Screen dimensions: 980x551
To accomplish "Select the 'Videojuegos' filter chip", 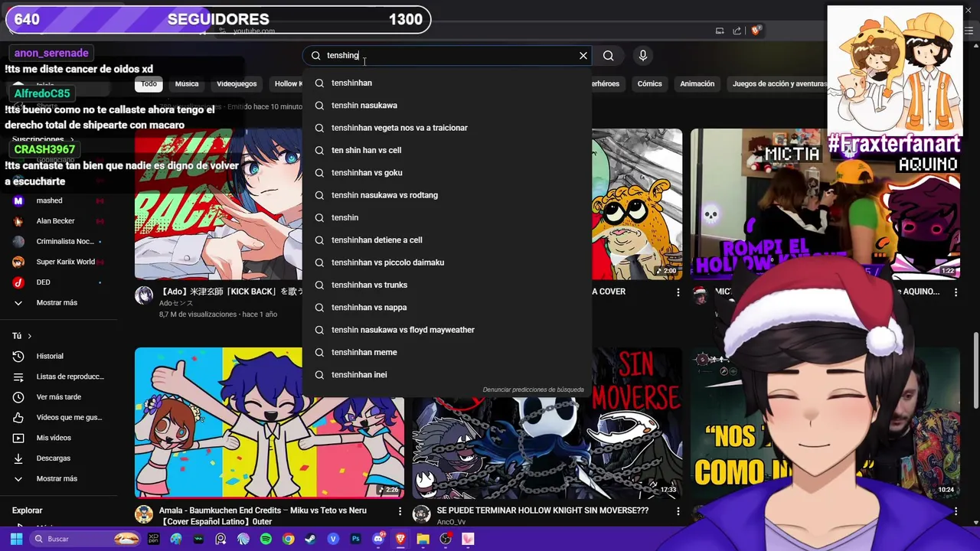I will pyautogui.click(x=237, y=83).
